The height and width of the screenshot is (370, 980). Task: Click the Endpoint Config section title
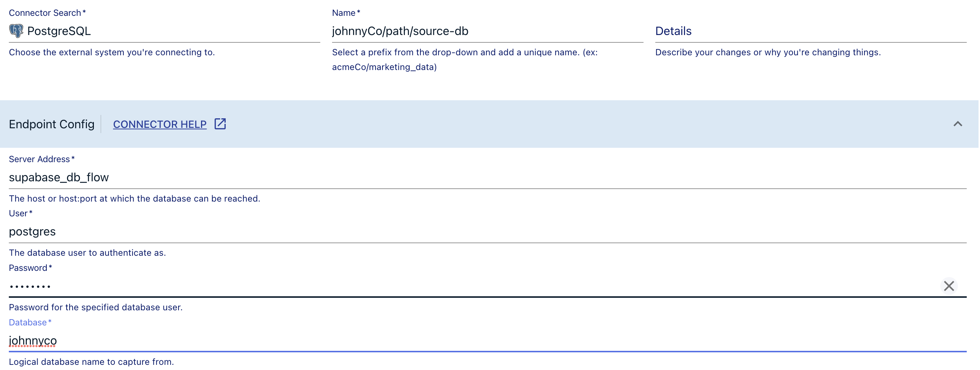coord(52,124)
